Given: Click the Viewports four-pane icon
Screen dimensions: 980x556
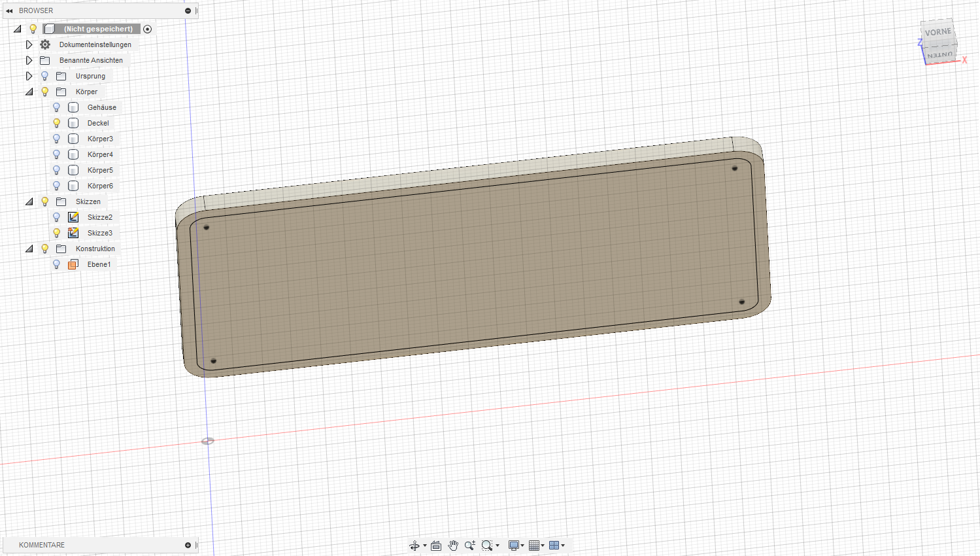Looking at the screenshot, I should tap(554, 546).
